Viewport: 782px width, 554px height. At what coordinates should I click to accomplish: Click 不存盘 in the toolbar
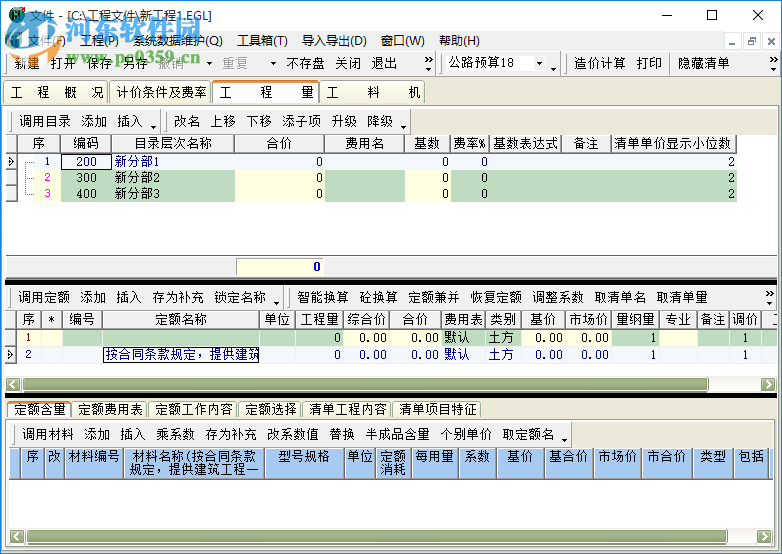pyautogui.click(x=305, y=63)
